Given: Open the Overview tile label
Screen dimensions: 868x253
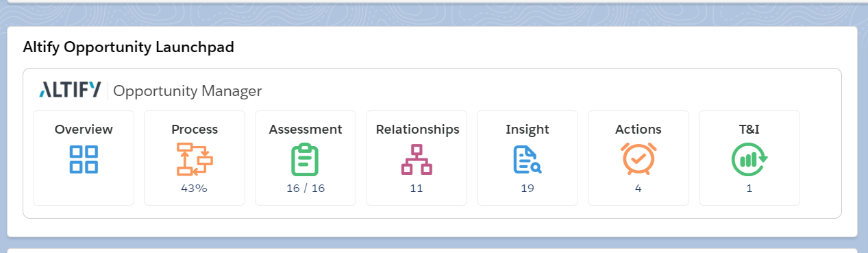Looking at the screenshot, I should 84,129.
